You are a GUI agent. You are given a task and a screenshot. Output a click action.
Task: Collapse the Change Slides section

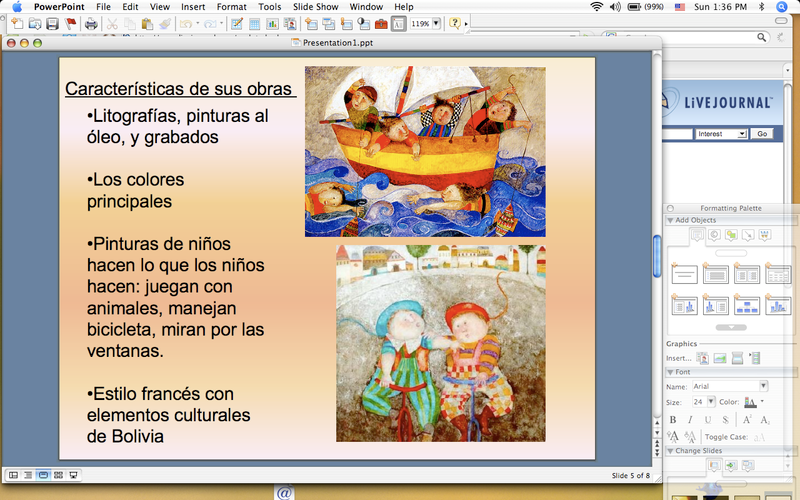pos(670,451)
